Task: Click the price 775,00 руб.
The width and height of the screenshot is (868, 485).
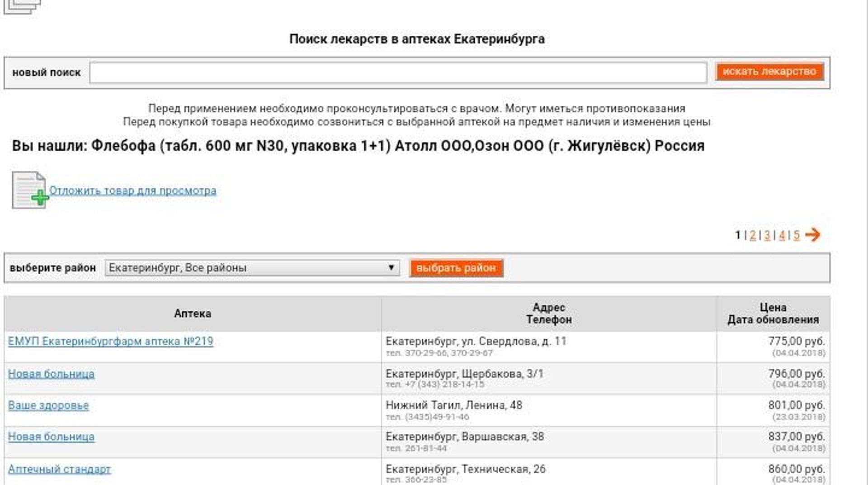Action: [797, 341]
